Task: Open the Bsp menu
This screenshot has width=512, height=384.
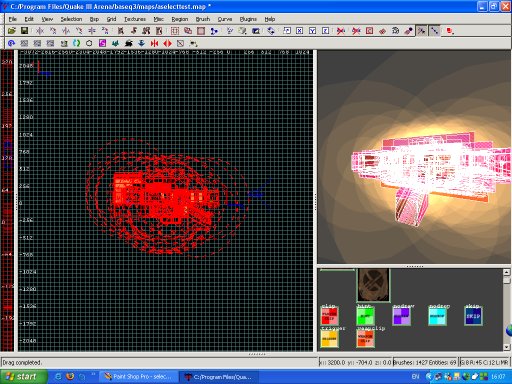Action: pyautogui.click(x=94, y=19)
